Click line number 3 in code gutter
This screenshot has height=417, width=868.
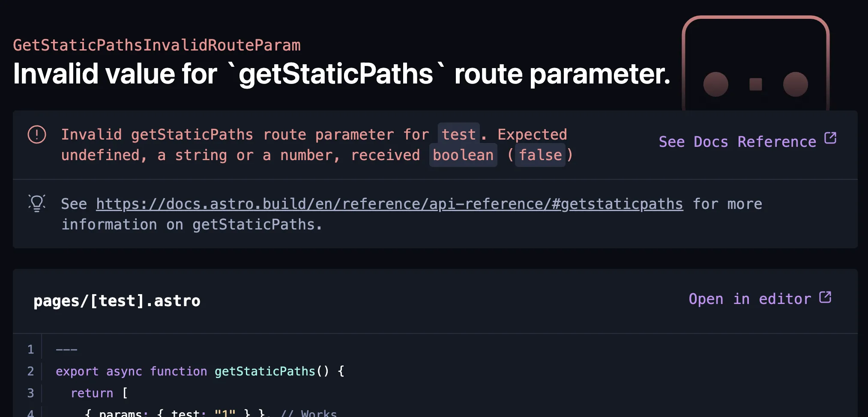(x=30, y=393)
